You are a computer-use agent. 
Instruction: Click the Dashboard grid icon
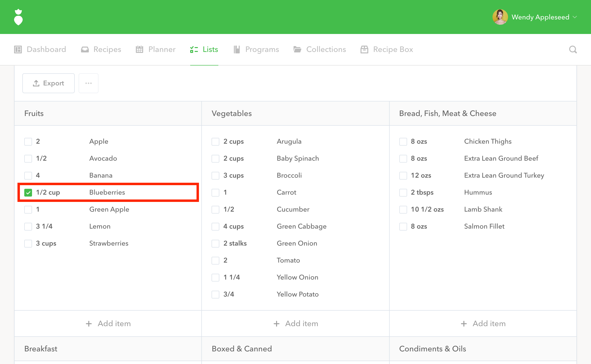pos(18,50)
